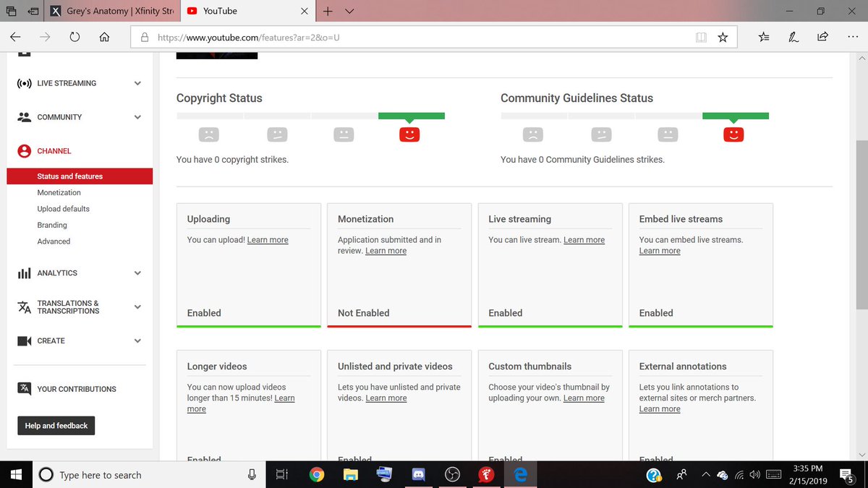
Task: Click the Channel account icon
Action: click(x=24, y=151)
